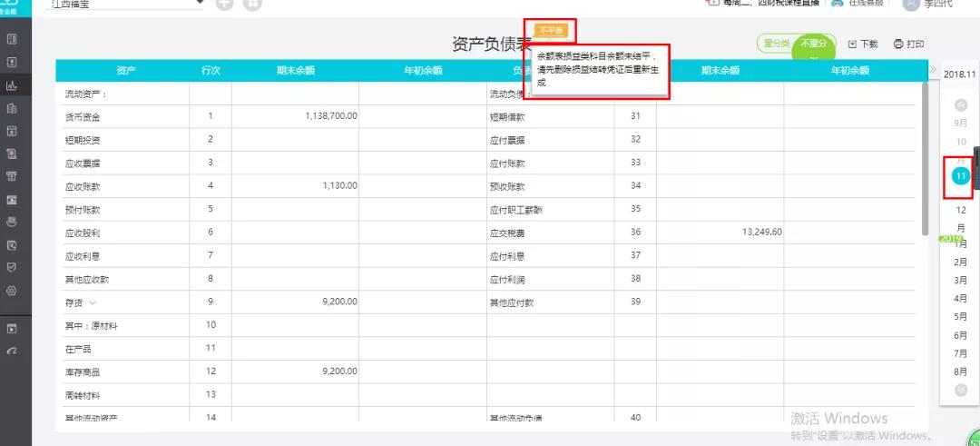The width and height of the screenshot is (980, 446).
Task: Click the 资产 column header
Action: pos(125,71)
